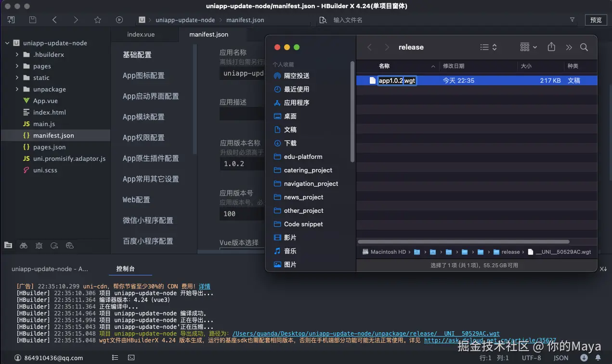This screenshot has width=612, height=364.
Task: Open the Finder list view options dropdown
Action: (x=489, y=47)
